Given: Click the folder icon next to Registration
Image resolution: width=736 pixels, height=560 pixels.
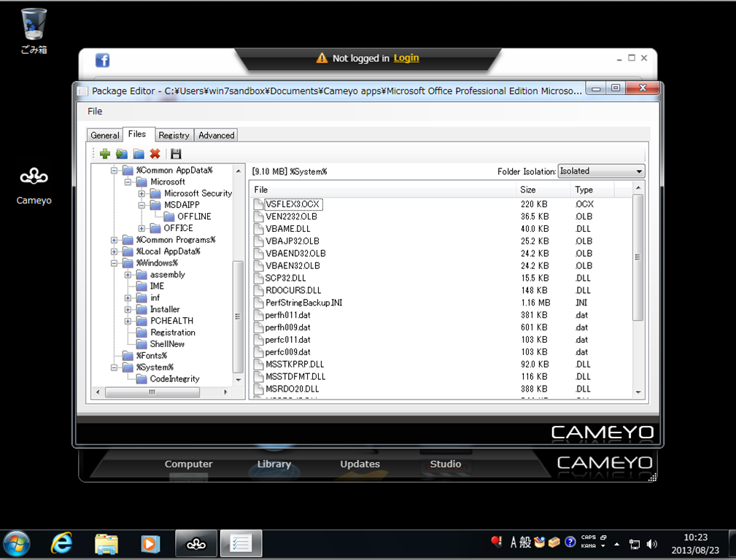Looking at the screenshot, I should click(x=142, y=332).
